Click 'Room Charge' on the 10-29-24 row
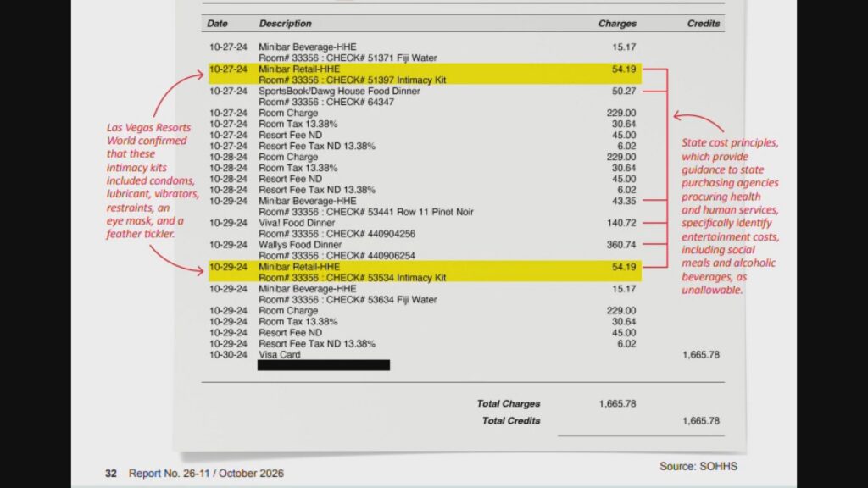Image resolution: width=868 pixels, height=488 pixels. (x=288, y=311)
